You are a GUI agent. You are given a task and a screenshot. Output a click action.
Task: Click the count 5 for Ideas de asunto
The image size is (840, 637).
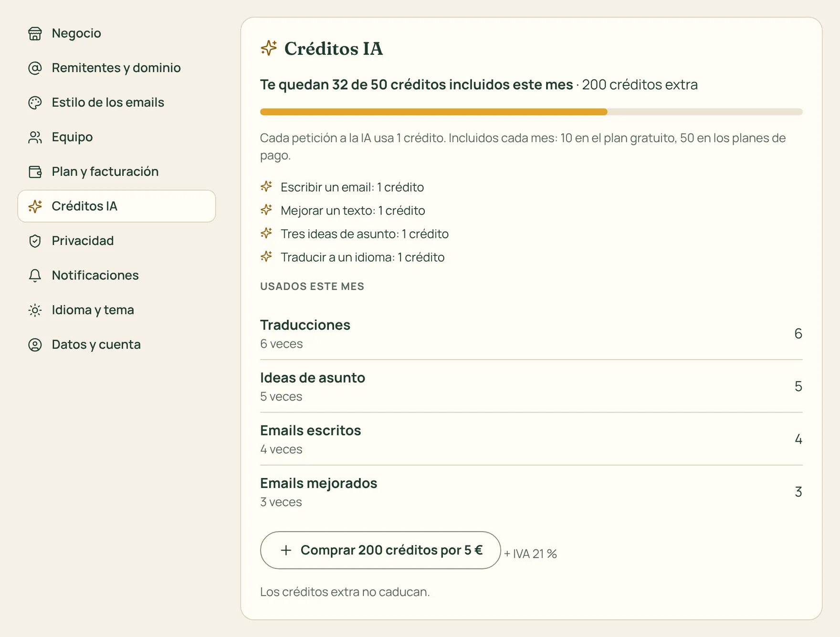coord(798,386)
